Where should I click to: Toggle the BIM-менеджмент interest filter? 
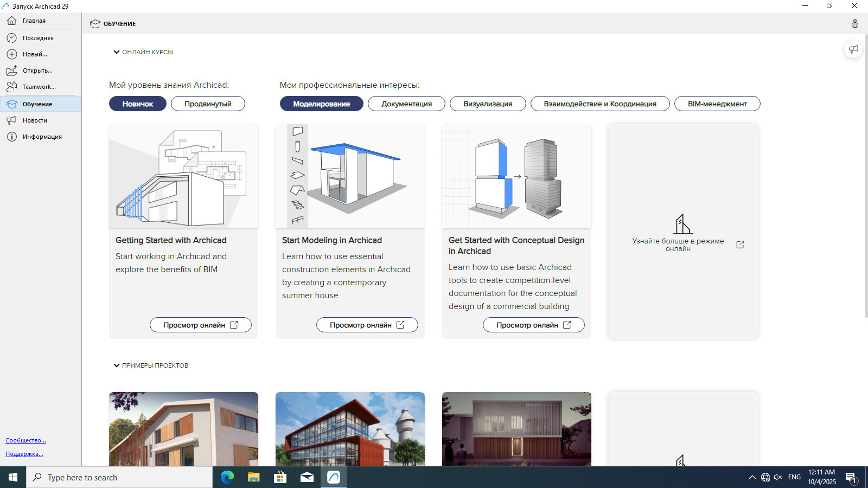(717, 104)
